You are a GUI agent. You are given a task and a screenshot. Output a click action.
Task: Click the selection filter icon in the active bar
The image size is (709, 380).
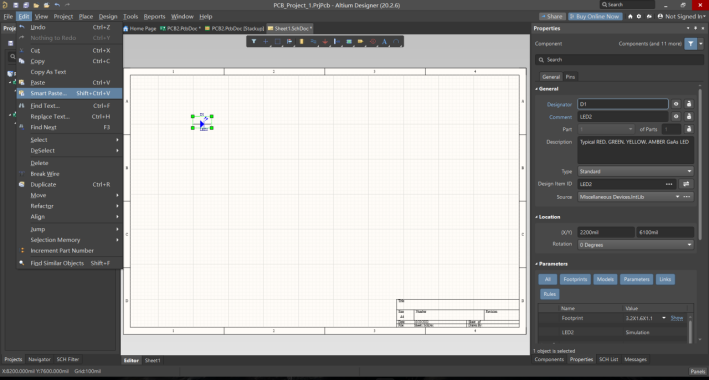(254, 42)
